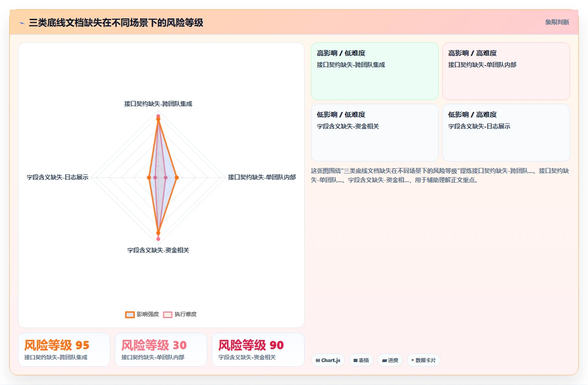
Task: Toggle the 执行难度 legend swatch
Action: (168, 314)
